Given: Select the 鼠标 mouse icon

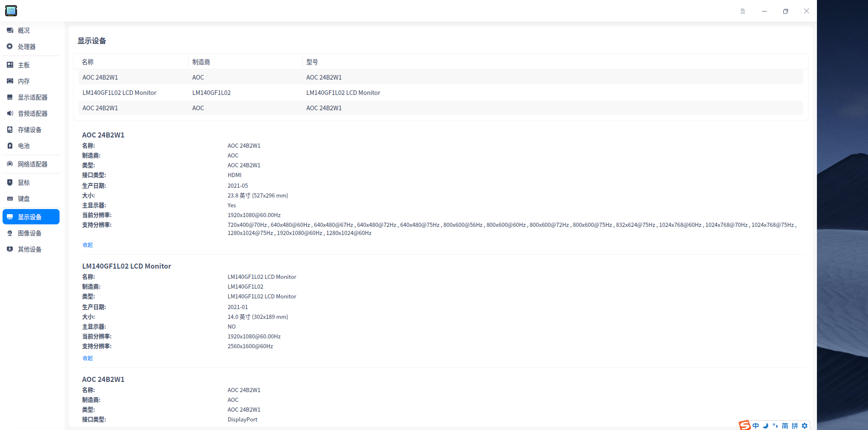Looking at the screenshot, I should coord(10,182).
